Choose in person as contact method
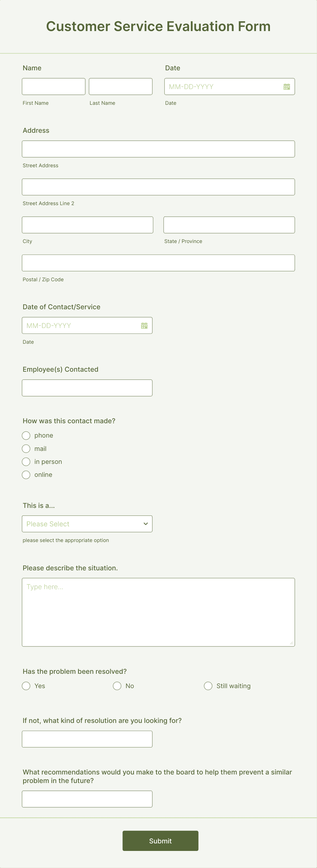This screenshot has height=868, width=317. click(x=26, y=461)
